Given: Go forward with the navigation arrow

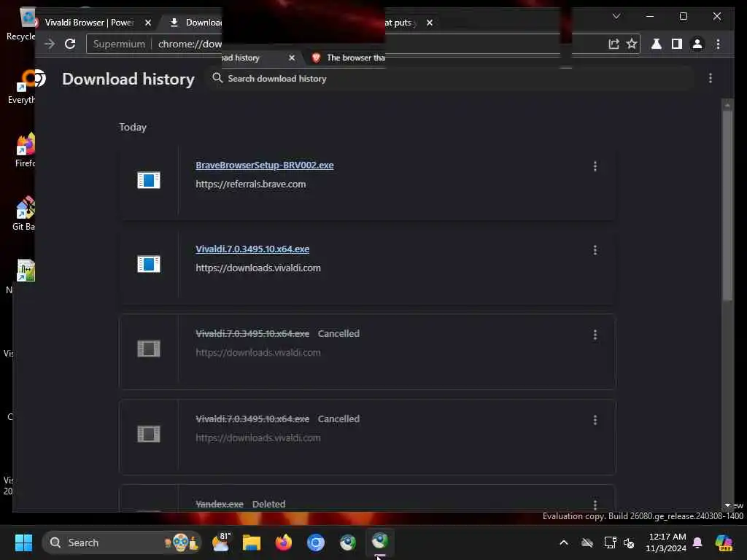Looking at the screenshot, I should [50, 44].
